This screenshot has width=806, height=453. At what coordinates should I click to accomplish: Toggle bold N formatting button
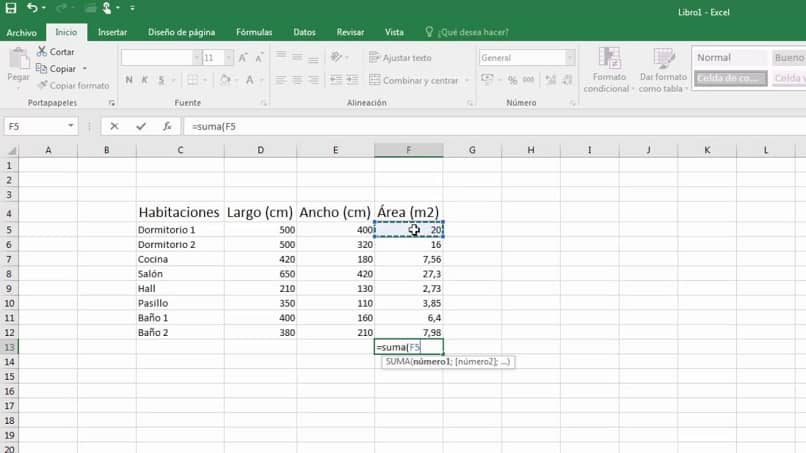[x=129, y=80]
